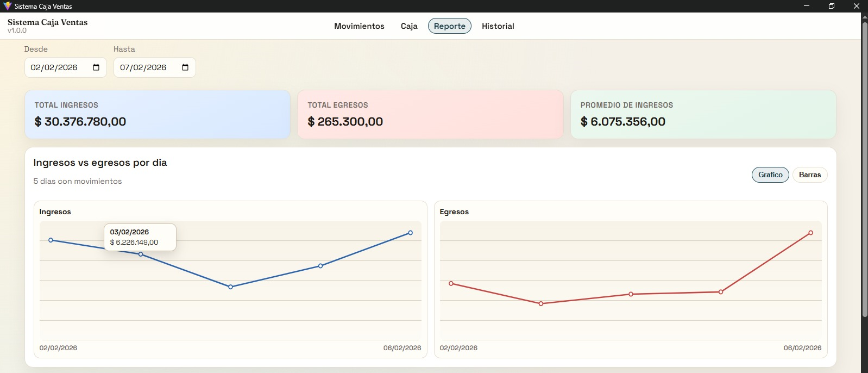Click the Promedio de Ingresos card
The height and width of the screenshot is (373, 868).
coord(703,114)
